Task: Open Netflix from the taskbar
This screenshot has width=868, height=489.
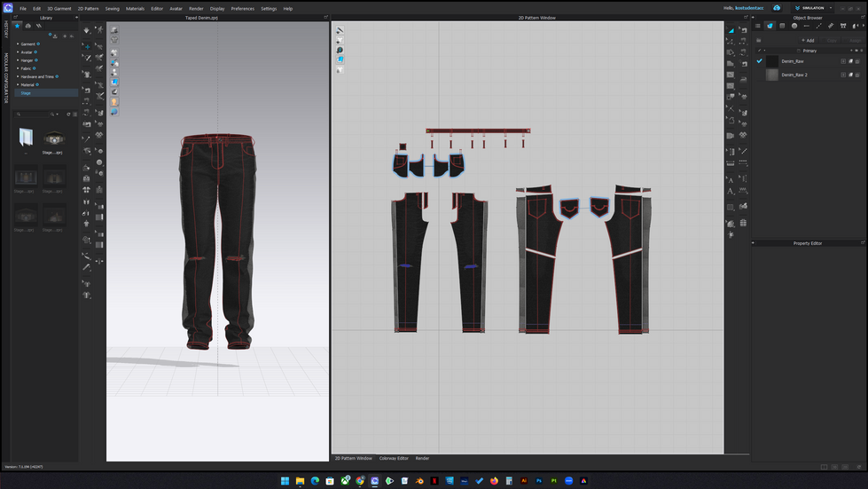Action: click(434, 481)
